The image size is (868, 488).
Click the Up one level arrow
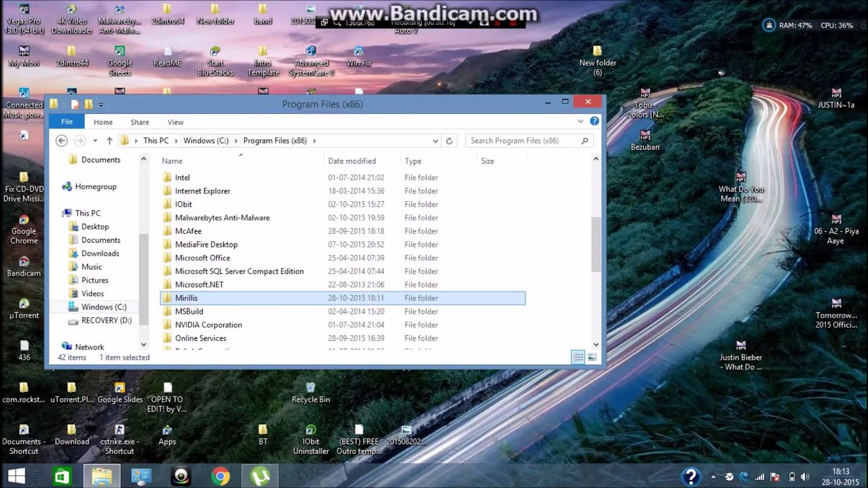tap(109, 141)
